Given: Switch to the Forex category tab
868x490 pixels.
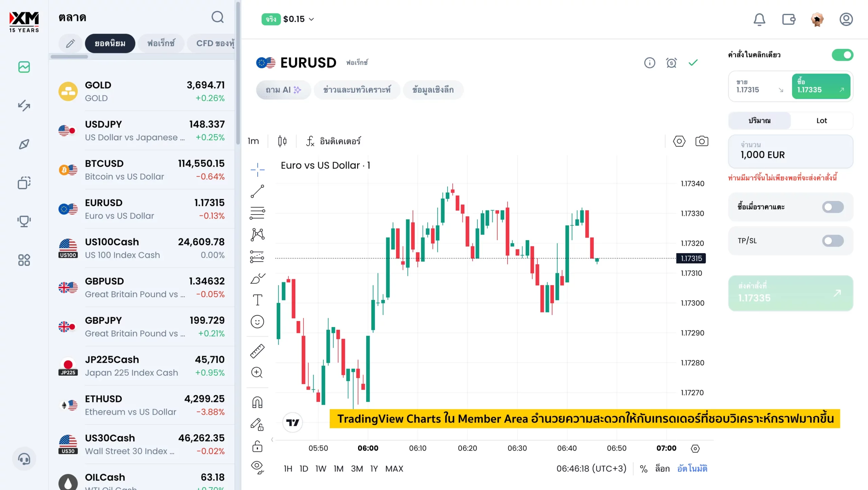Looking at the screenshot, I should click(x=161, y=43).
